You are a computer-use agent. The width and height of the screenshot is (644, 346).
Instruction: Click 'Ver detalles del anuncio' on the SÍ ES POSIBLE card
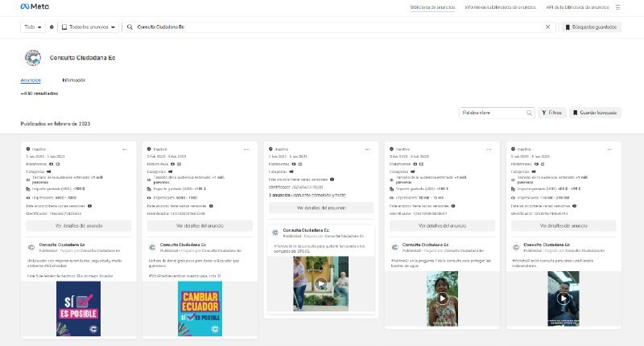pyautogui.click(x=79, y=226)
